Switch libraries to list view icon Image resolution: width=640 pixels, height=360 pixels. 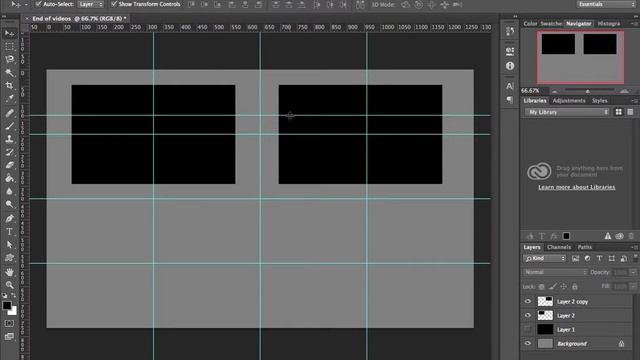click(x=630, y=112)
